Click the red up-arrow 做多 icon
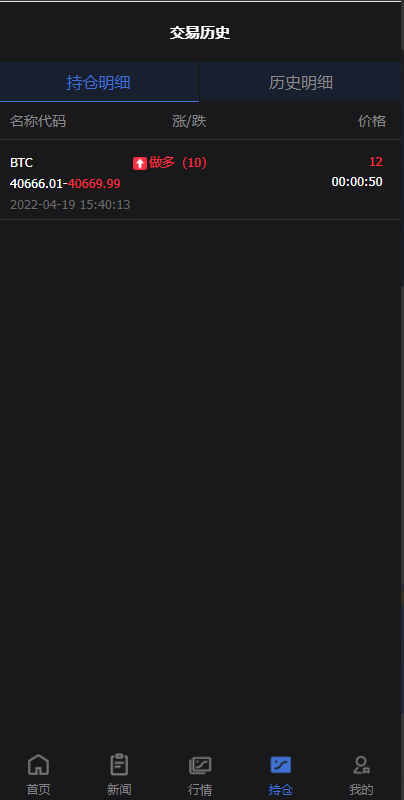 click(x=140, y=163)
